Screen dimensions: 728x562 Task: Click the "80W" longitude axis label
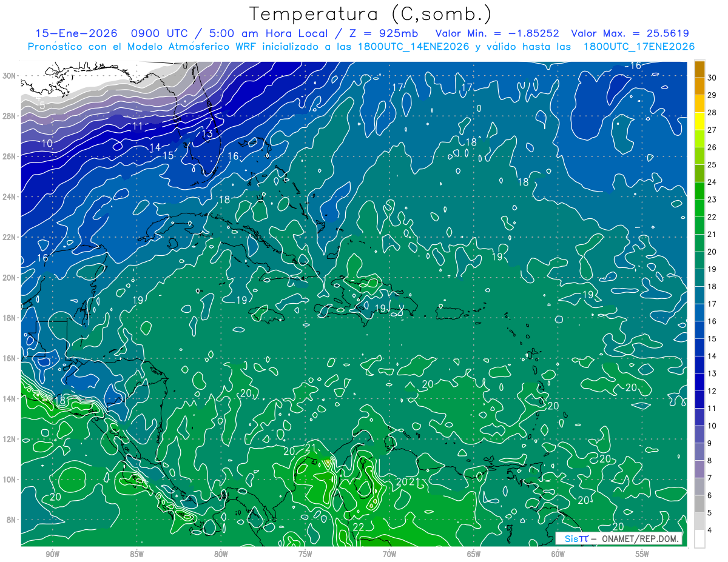pyautogui.click(x=221, y=554)
